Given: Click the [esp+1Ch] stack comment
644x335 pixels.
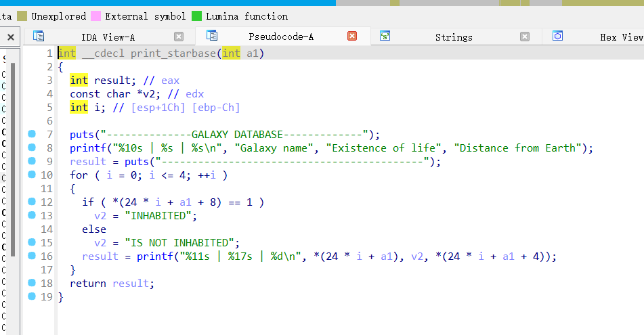Looking at the screenshot, I should point(158,108).
